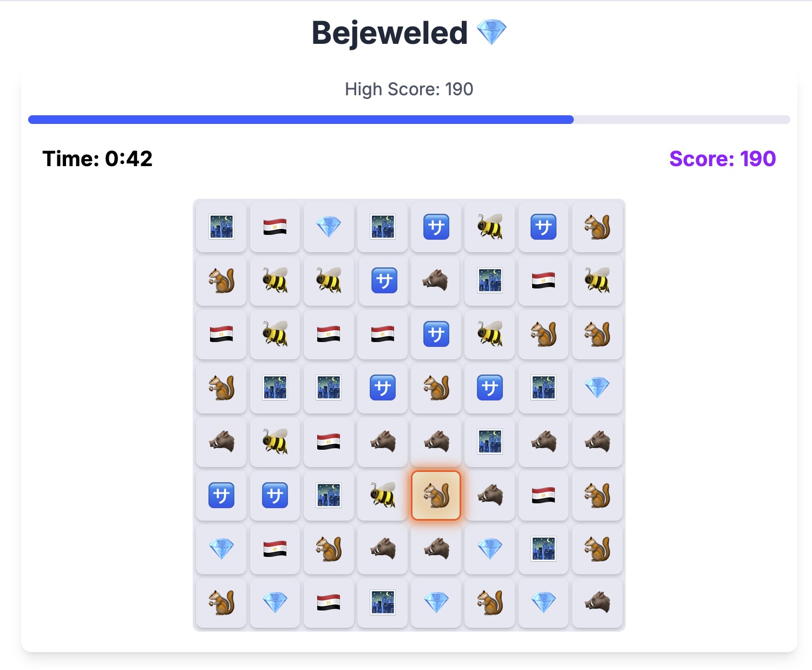Click the Score: 190 text
The height and width of the screenshot is (670, 812).
722,159
